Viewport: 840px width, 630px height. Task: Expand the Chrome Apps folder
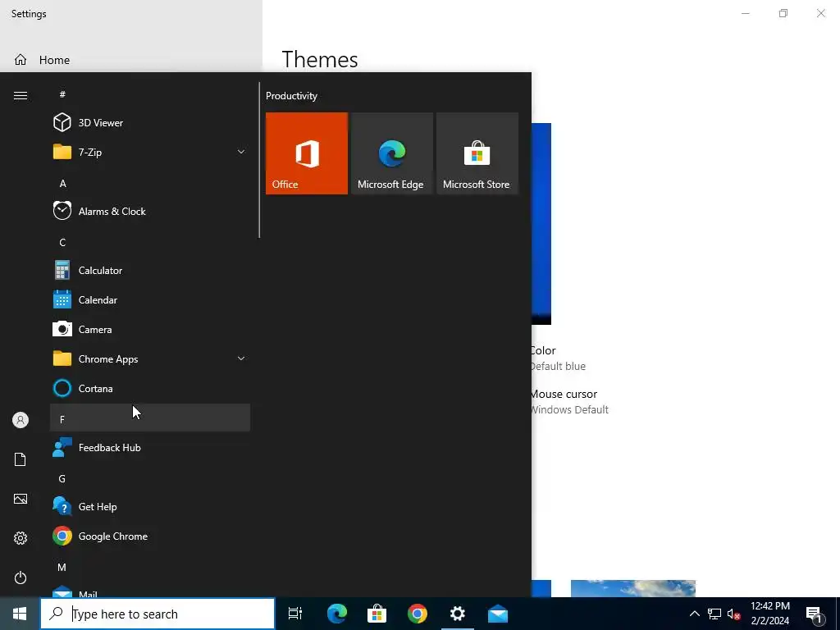tap(150, 359)
